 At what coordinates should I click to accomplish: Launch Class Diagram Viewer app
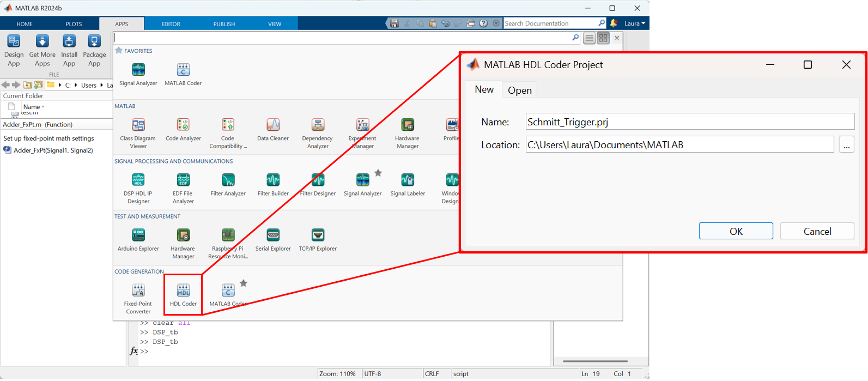click(138, 133)
